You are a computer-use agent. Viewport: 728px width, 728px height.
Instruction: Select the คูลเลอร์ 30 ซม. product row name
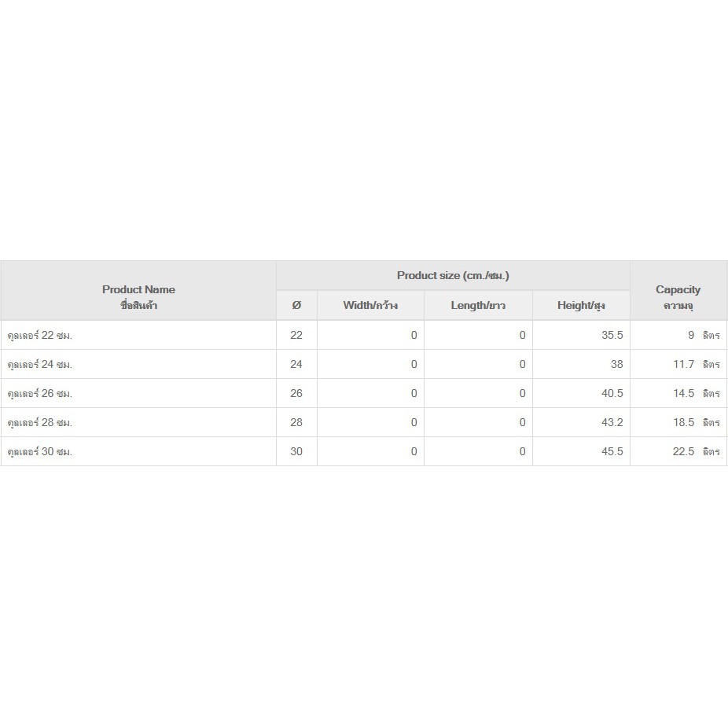point(40,451)
